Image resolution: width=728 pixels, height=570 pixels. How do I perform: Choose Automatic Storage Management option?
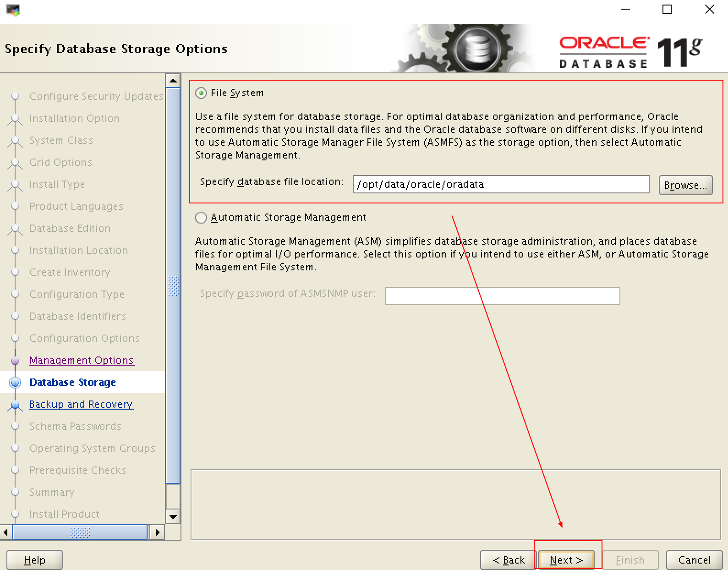tap(201, 218)
